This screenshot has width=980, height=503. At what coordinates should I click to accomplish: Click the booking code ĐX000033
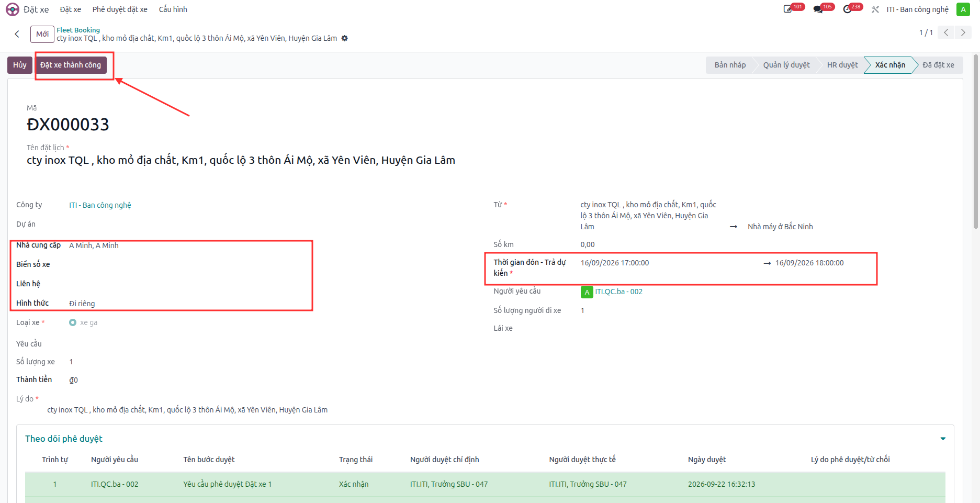pos(68,125)
